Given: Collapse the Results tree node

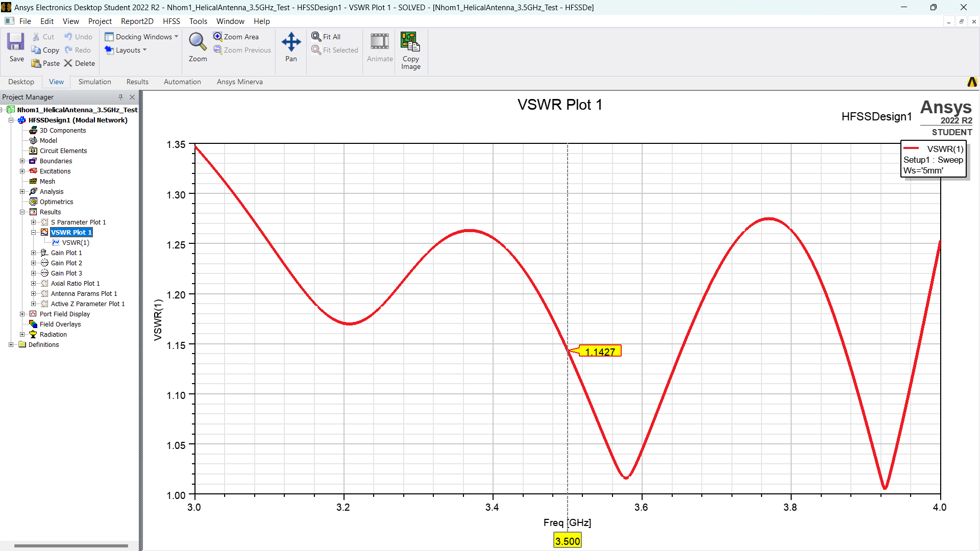Looking at the screenshot, I should [22, 212].
